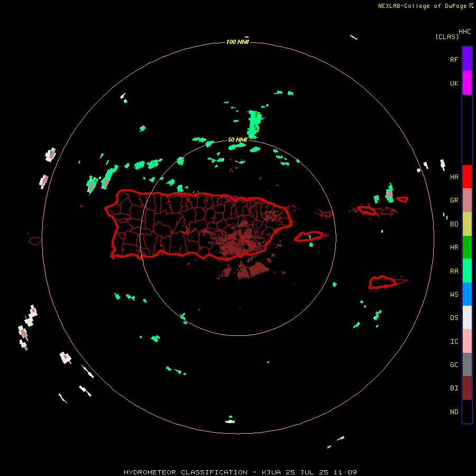This screenshot has width=476, height=476.
Task: Click the WS legend label
Action: tap(454, 295)
